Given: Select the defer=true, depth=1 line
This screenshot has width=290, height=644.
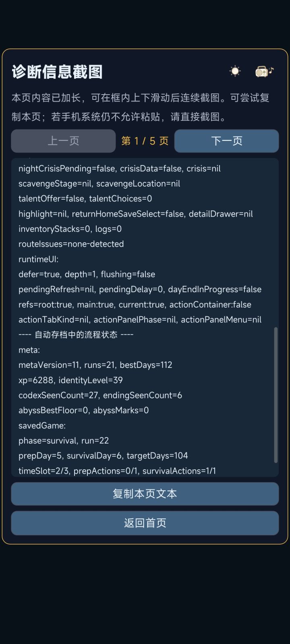Looking at the screenshot, I should click(87, 275).
